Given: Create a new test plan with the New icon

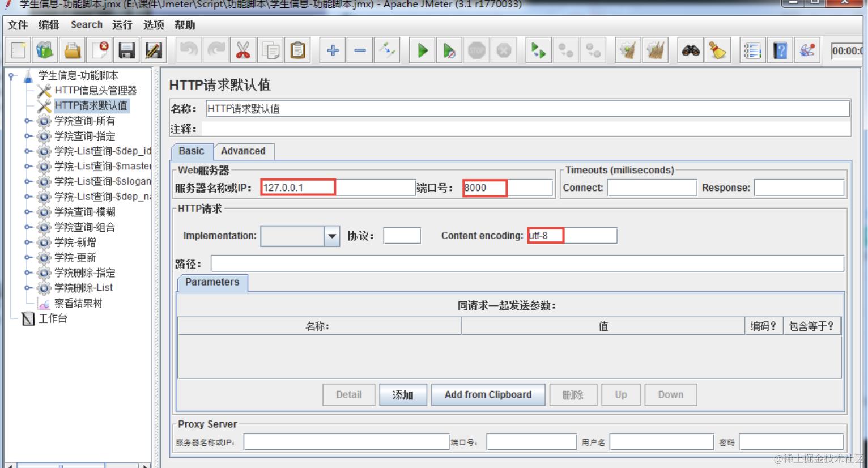Looking at the screenshot, I should [x=18, y=50].
